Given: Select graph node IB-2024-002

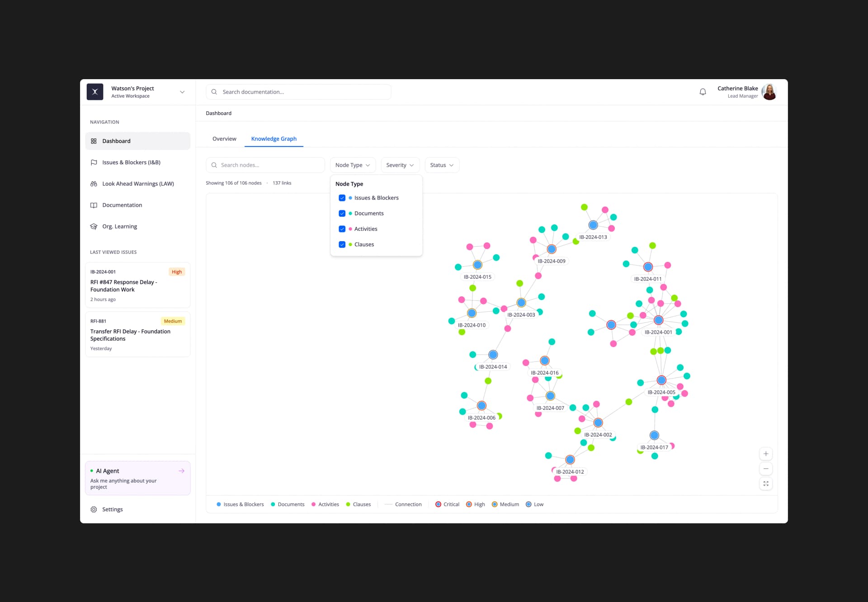Looking at the screenshot, I should pos(598,422).
